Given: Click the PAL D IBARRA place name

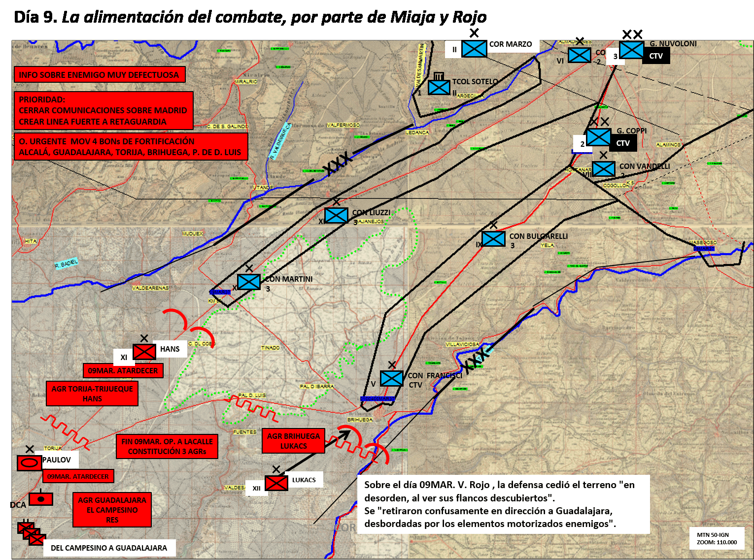Looking at the screenshot, I should point(317,386).
